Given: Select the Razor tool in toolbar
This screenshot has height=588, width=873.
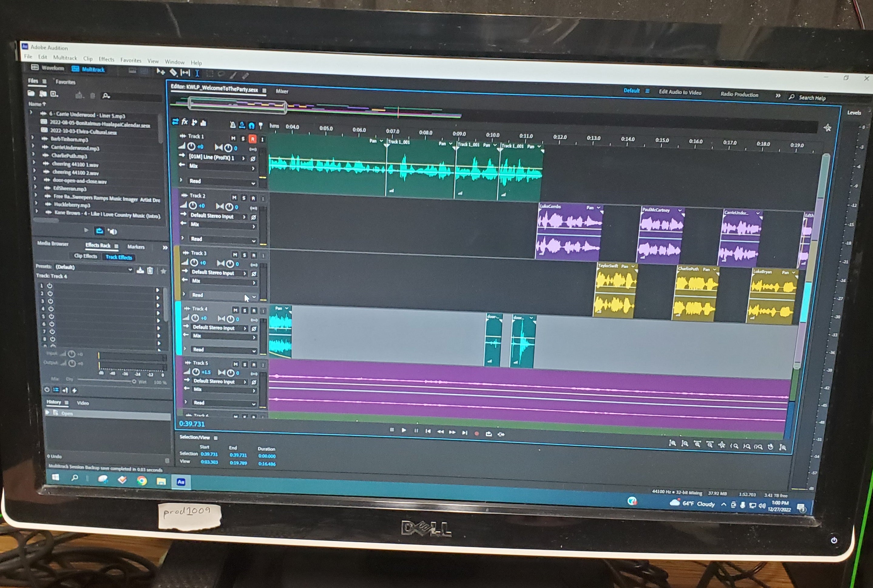Looking at the screenshot, I should tap(173, 72).
